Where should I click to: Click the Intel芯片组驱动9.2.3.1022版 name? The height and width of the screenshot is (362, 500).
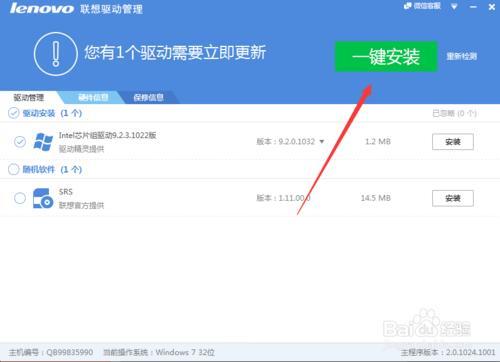(108, 135)
